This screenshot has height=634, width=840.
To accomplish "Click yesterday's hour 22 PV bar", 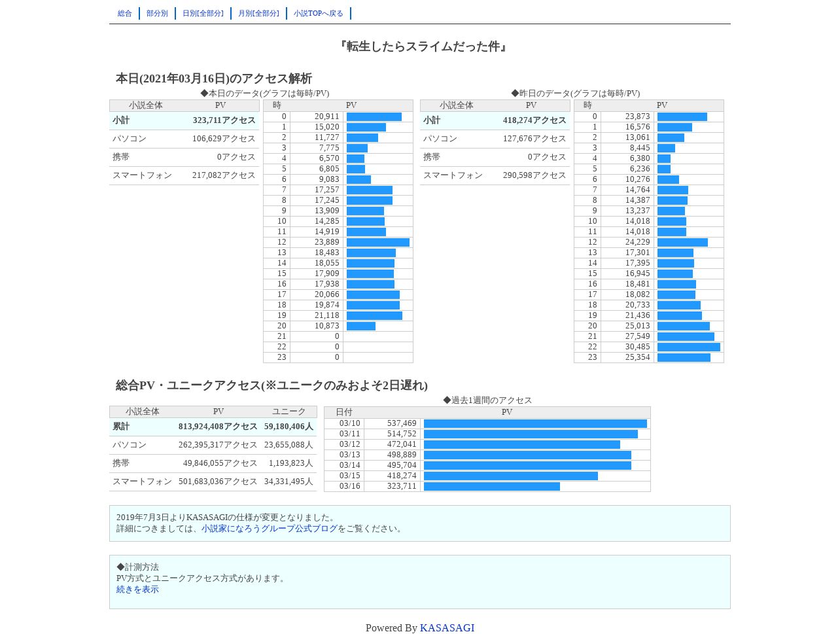I will click(689, 347).
